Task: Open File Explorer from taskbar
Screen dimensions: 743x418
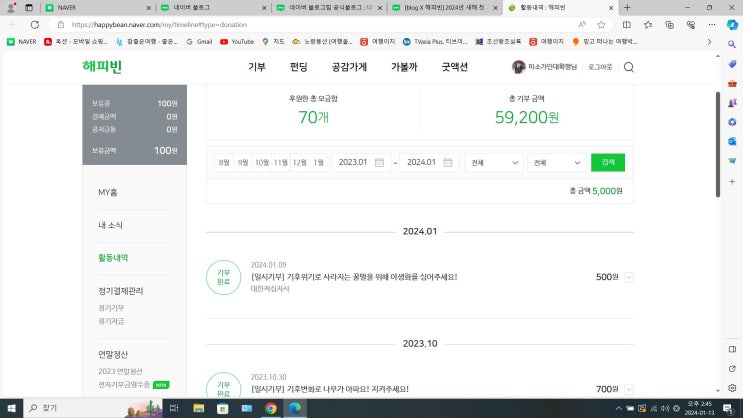Action: click(x=199, y=408)
